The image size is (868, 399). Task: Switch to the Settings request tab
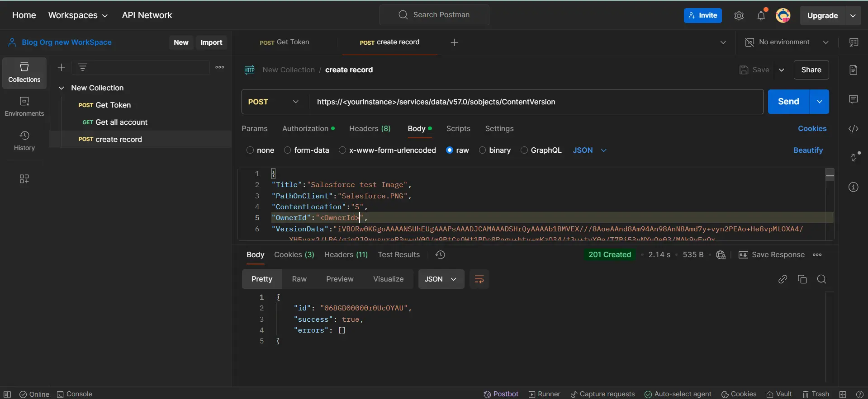(x=499, y=129)
